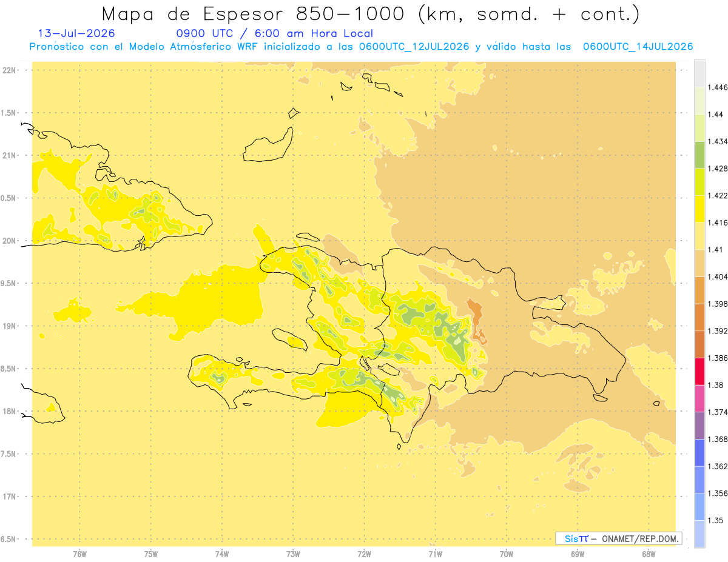Viewport: 728px width, 562px height.
Task: Click the 68W longitude label
Action: coord(649,554)
